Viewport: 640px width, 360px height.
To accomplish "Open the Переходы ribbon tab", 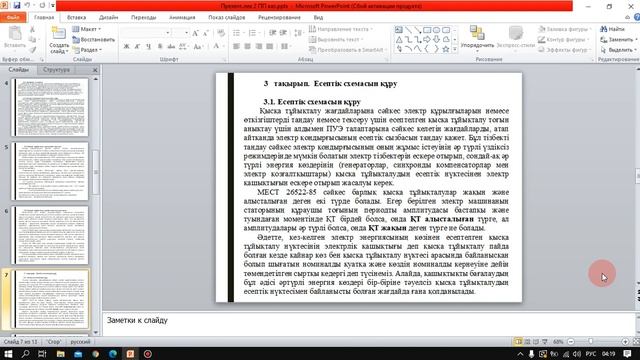I will click(x=143, y=18).
